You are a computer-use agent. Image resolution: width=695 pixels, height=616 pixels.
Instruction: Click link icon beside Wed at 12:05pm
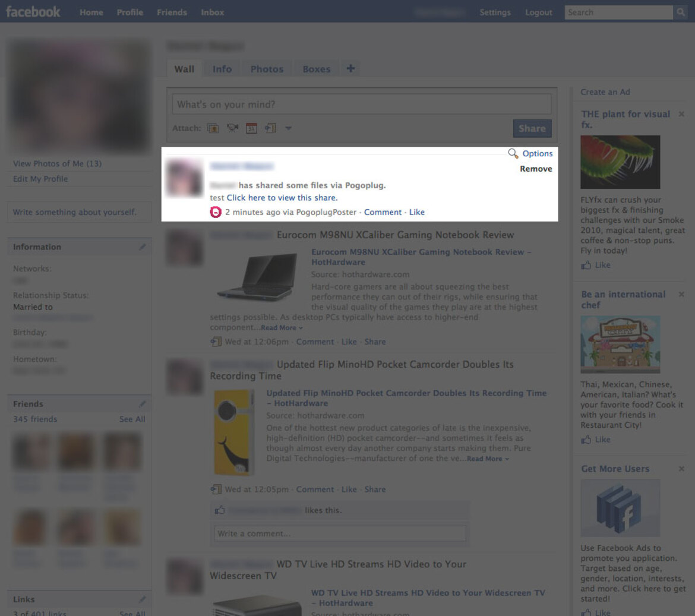pyautogui.click(x=216, y=489)
